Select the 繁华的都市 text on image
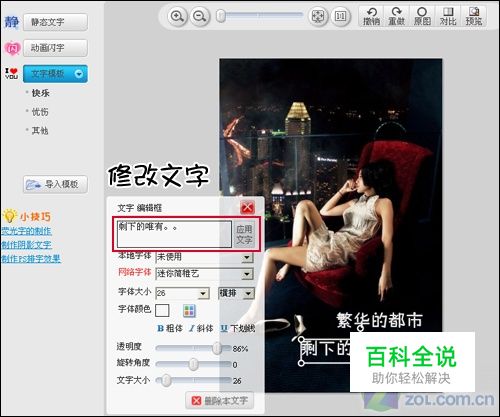The image size is (500, 417). click(x=379, y=320)
